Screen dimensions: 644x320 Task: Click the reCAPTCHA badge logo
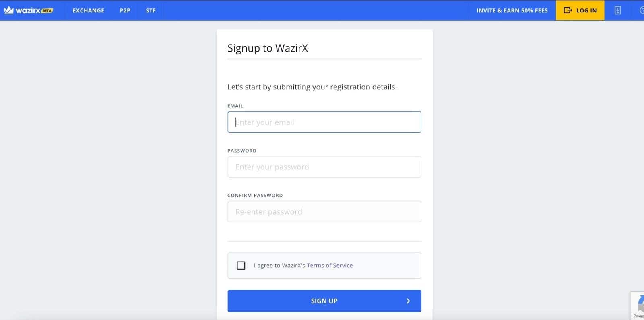pos(640,303)
